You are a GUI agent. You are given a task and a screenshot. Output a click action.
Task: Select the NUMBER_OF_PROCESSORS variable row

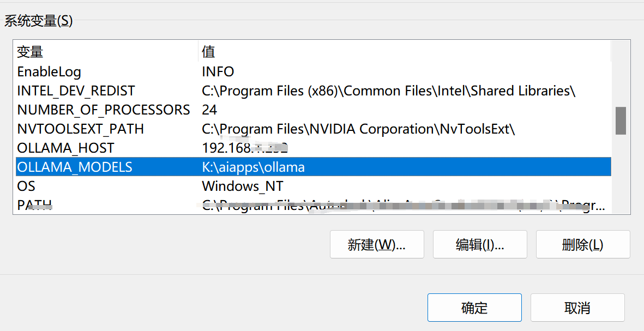click(314, 110)
